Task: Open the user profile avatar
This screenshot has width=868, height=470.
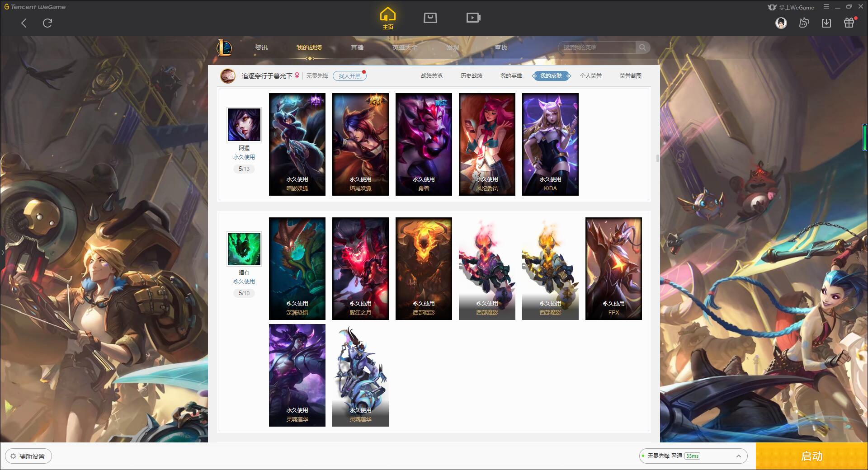Action: [781, 23]
